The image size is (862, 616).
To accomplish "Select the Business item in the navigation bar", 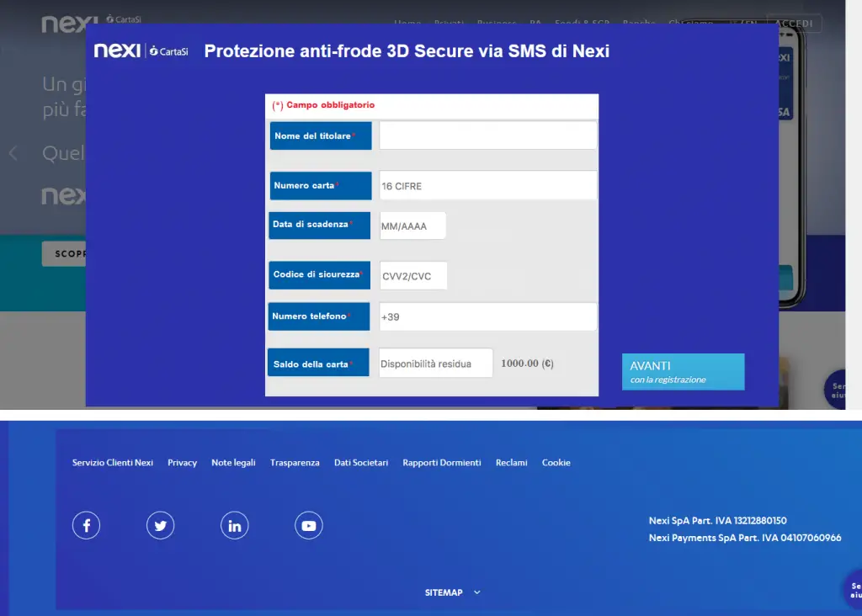I will (x=497, y=23).
